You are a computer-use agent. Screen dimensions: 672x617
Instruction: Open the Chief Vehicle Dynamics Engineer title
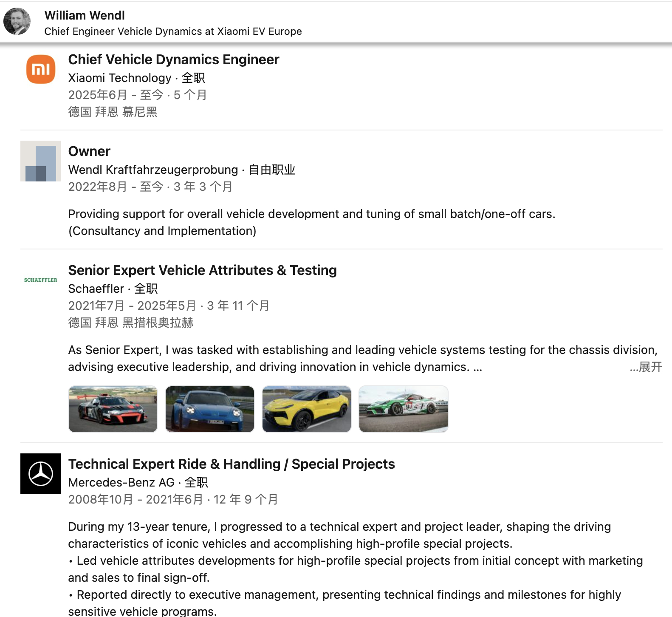tap(174, 59)
